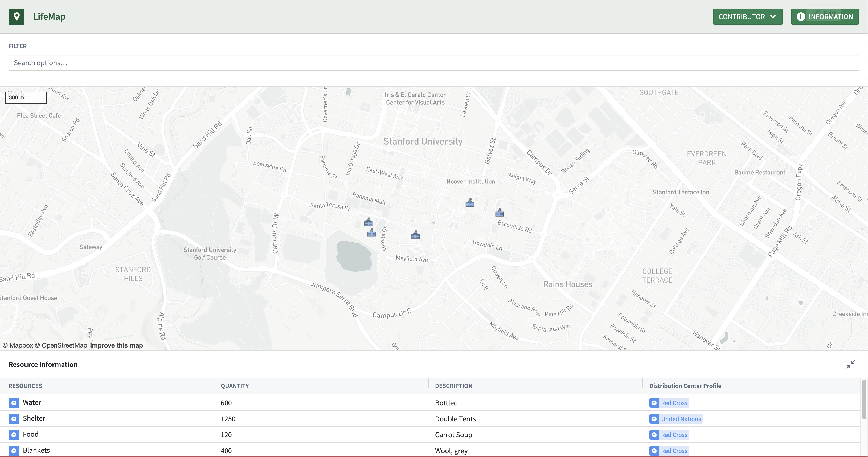
Task: Select the building marker above Mayfield Ave
Action: pyautogui.click(x=415, y=235)
